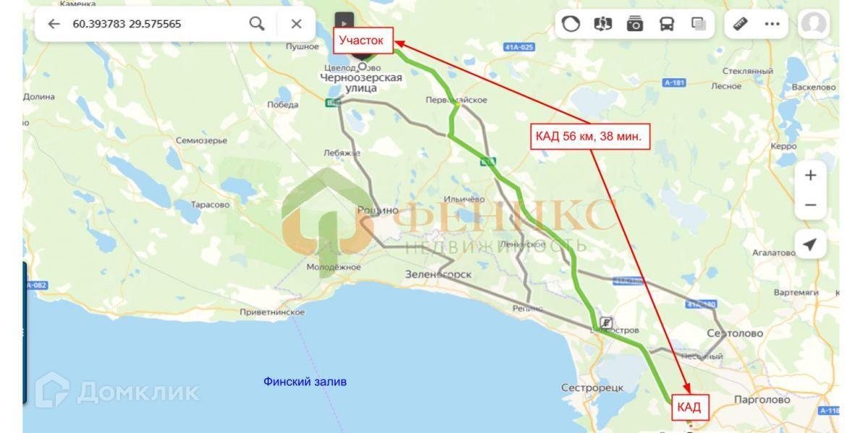
Task: Locate me with arrow button
Action: tap(810, 245)
